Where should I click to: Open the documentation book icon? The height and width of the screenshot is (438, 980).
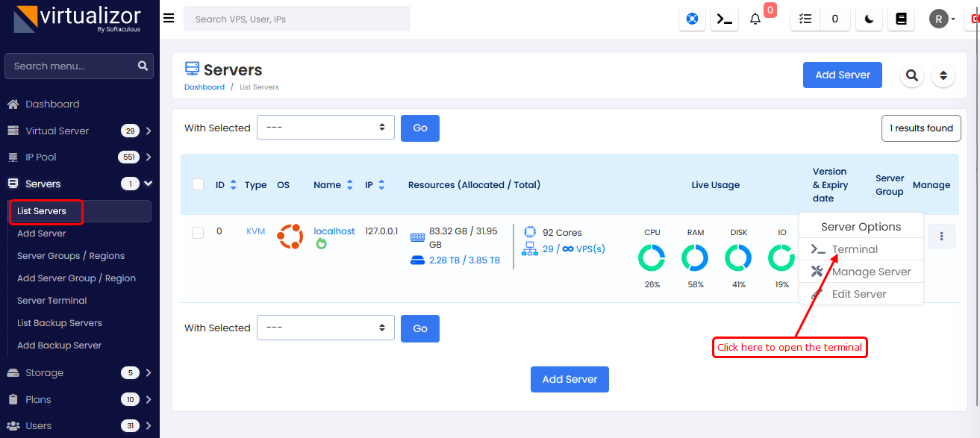[901, 19]
